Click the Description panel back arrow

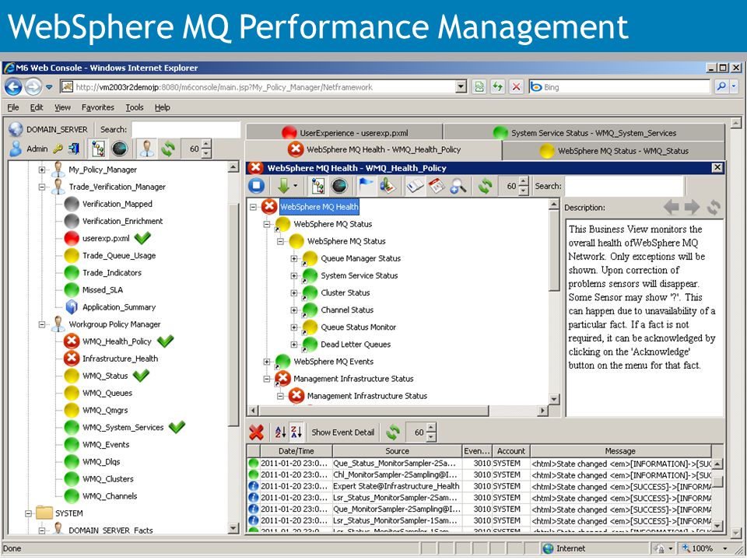click(672, 207)
